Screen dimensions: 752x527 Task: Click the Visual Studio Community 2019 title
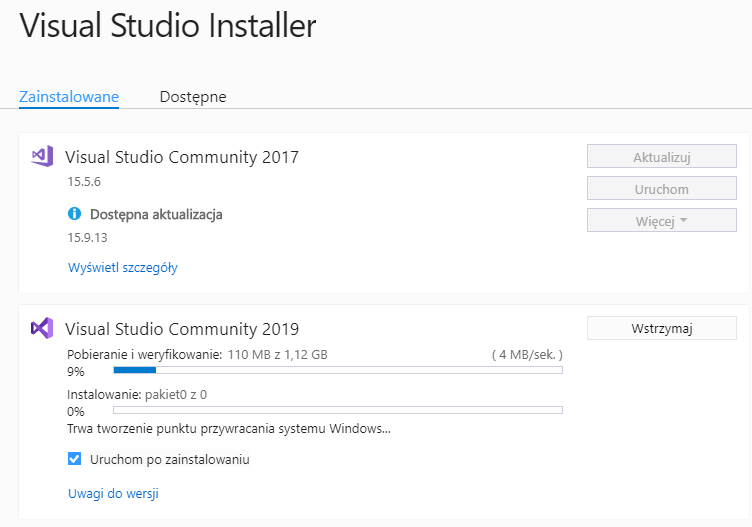[x=182, y=329]
